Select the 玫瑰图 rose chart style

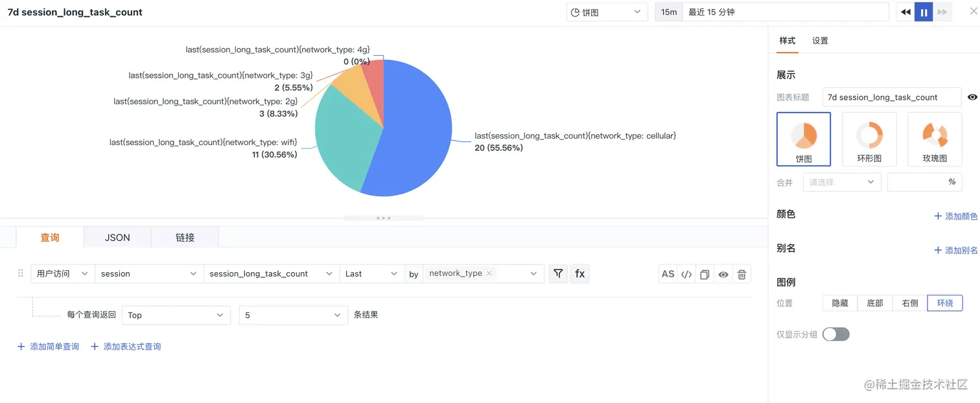935,139
